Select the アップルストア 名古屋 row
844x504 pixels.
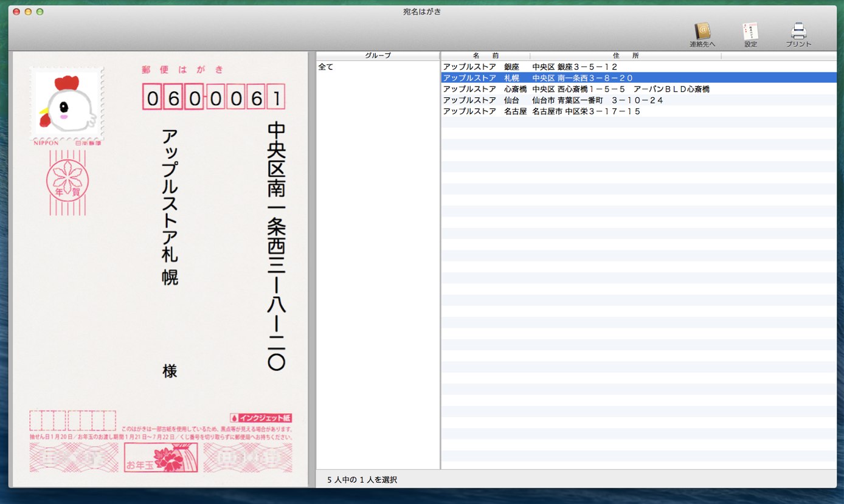[638, 111]
